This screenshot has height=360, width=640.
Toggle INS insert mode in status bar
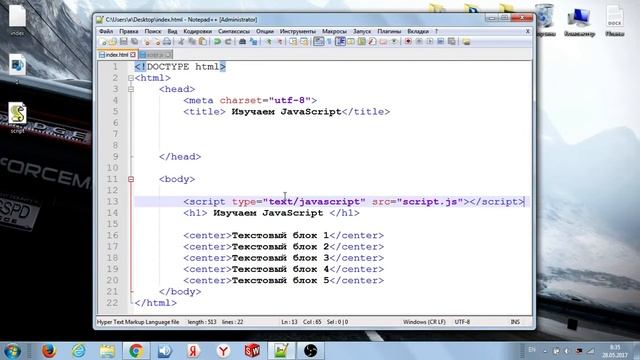pos(515,322)
